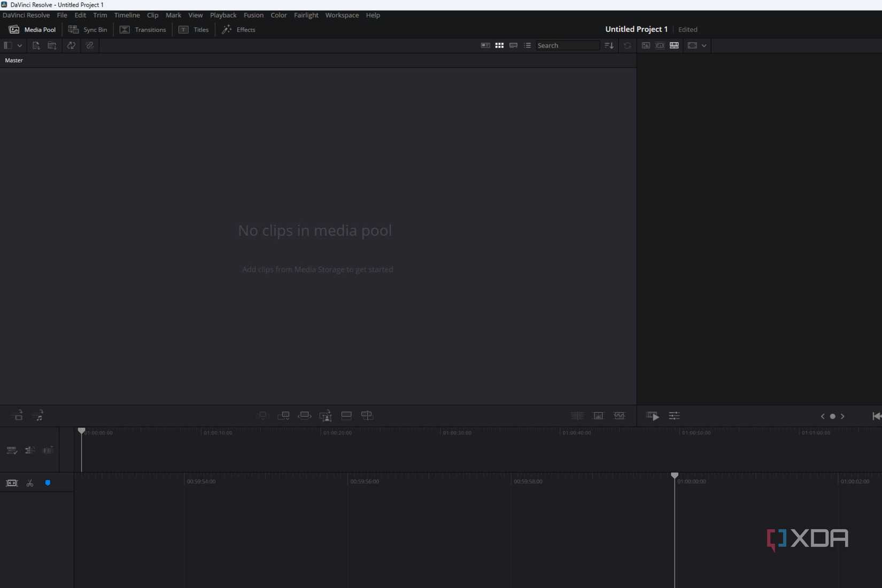The image size is (882, 588).
Task: Click the timeline options checklist icon
Action: click(12, 451)
